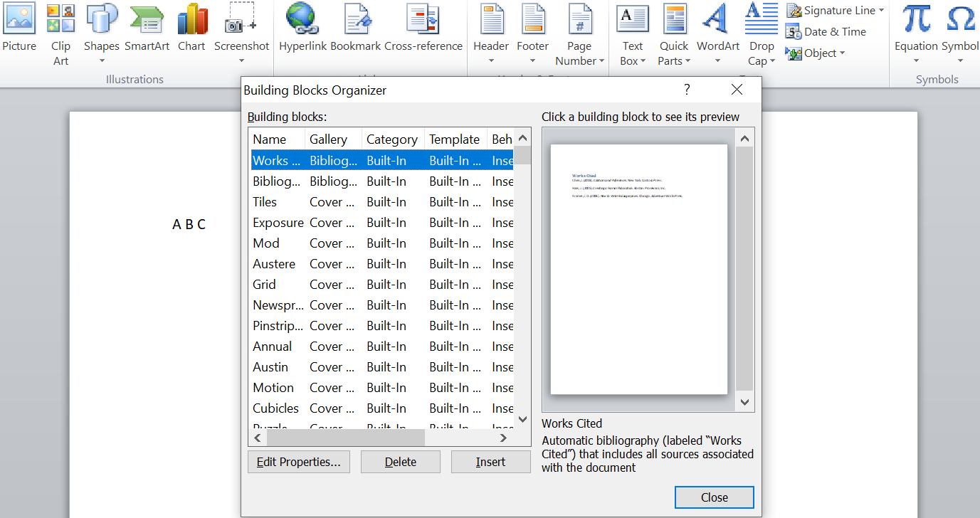Insert a Text Box

pos(633,35)
